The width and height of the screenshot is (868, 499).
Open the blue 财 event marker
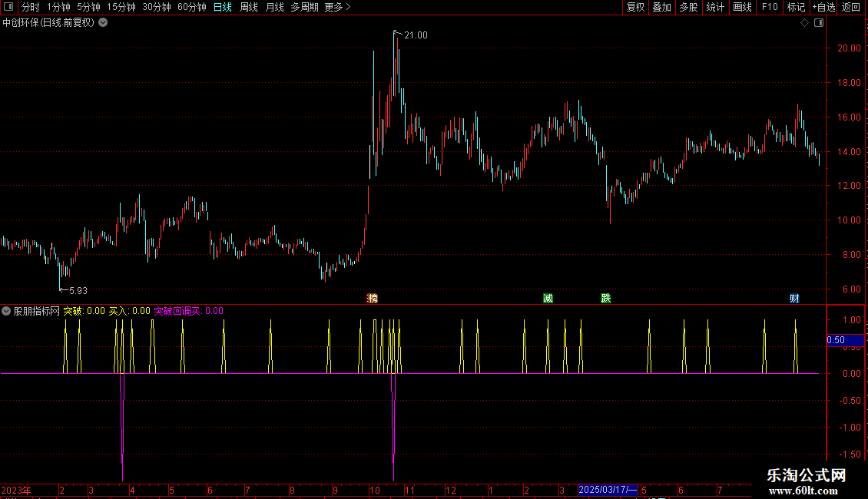(x=794, y=299)
